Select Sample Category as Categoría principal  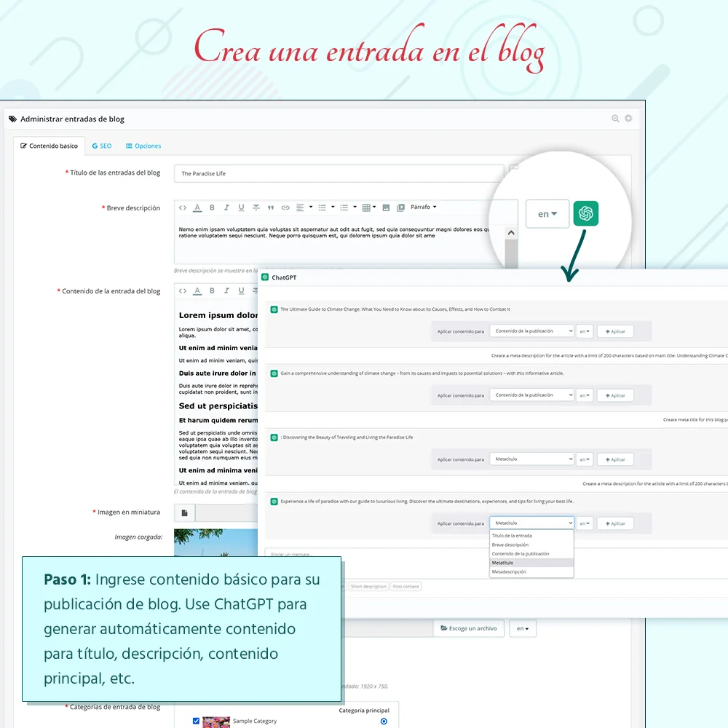click(384, 721)
